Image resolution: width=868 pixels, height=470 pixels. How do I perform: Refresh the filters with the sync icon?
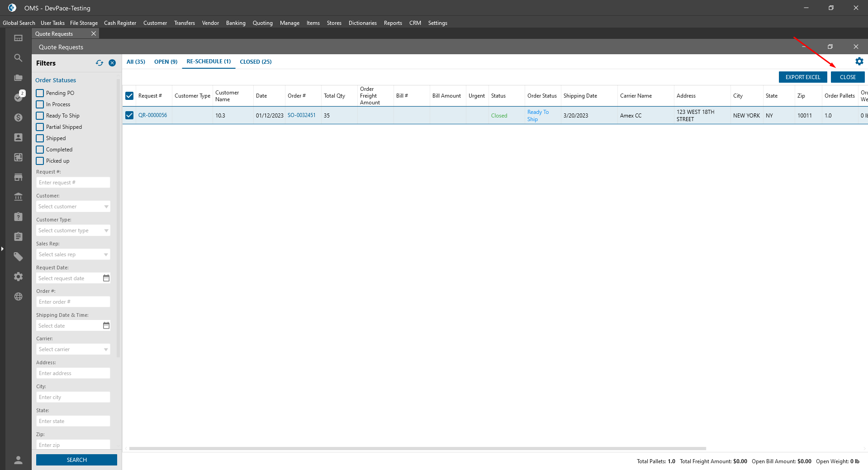pyautogui.click(x=100, y=63)
